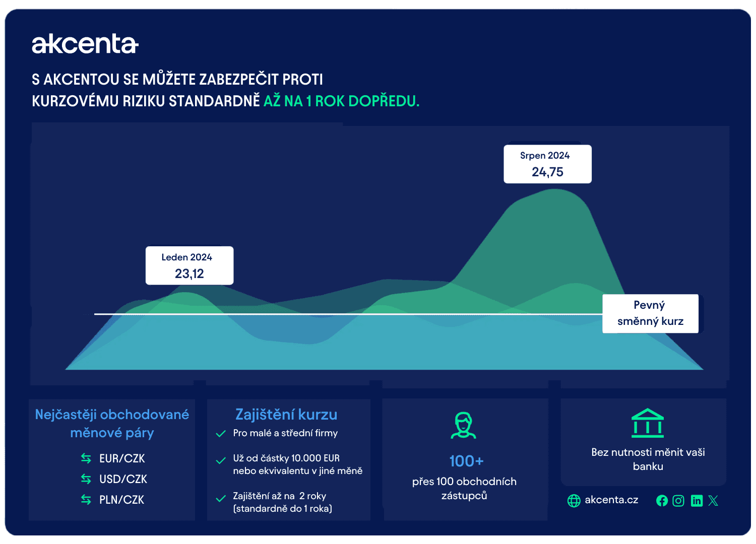Screen dimensions: 756x544
Task: Click the S AKCENTOU SE MŮŽETE ZABEZPEČIT headline
Action: pos(177,80)
